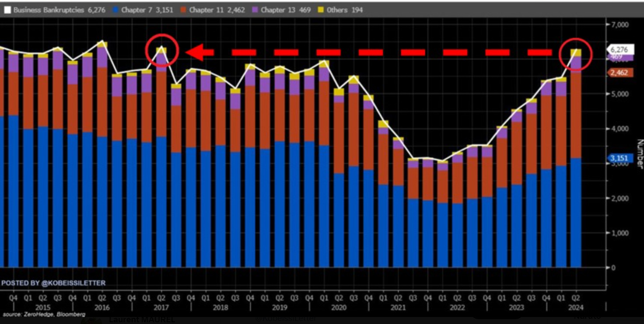The image size is (644, 324).
Task: Click the red circle around Q2 2024 bar
Action: pos(576,55)
